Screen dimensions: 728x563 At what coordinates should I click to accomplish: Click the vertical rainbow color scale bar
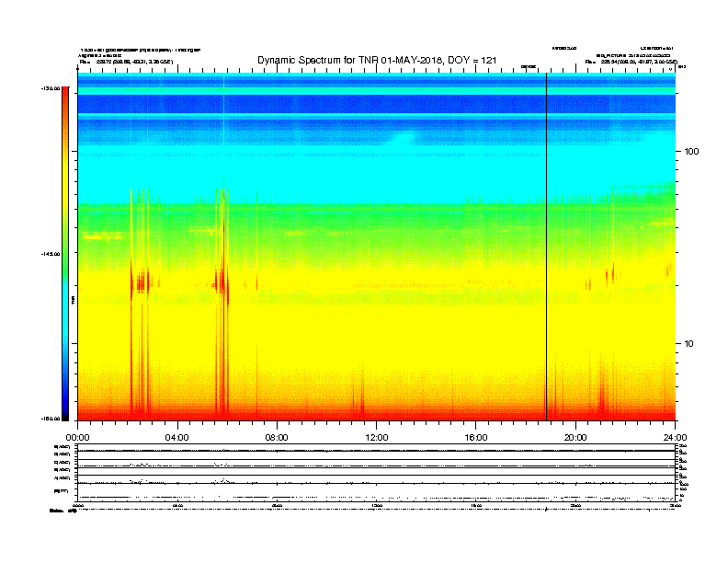click(65, 254)
